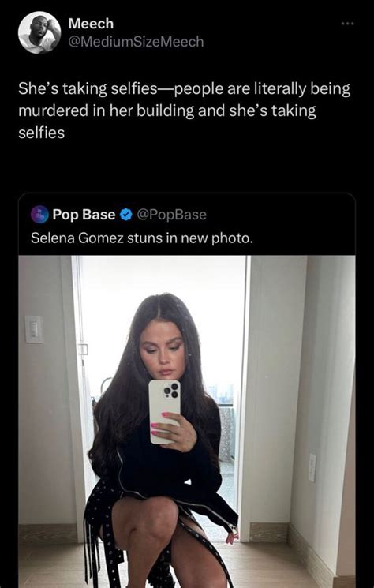Open the @MediumSizeMeech handle

pyautogui.click(x=136, y=42)
